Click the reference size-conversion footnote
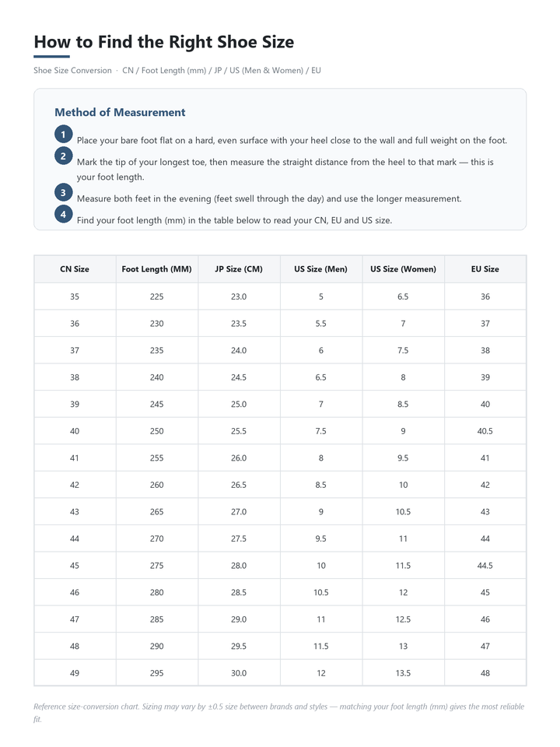Image resolution: width=560 pixels, height=747 pixels. [278, 713]
